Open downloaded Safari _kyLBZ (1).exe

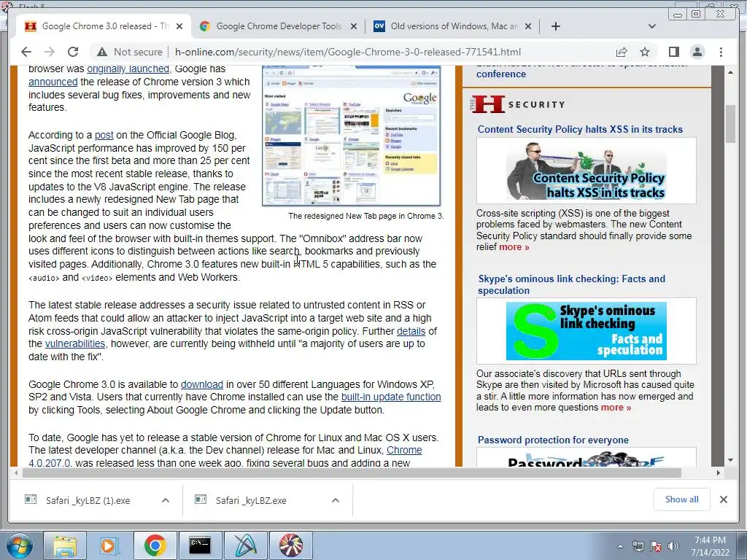88,500
